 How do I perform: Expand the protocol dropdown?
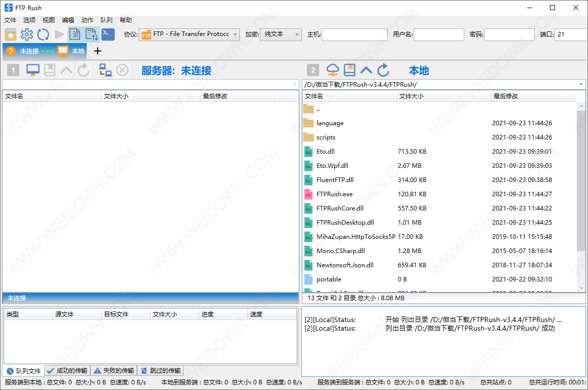[235, 34]
